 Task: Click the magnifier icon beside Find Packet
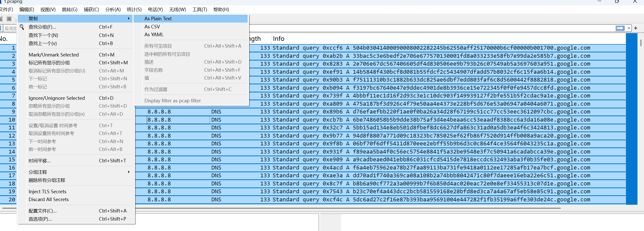[22, 27]
